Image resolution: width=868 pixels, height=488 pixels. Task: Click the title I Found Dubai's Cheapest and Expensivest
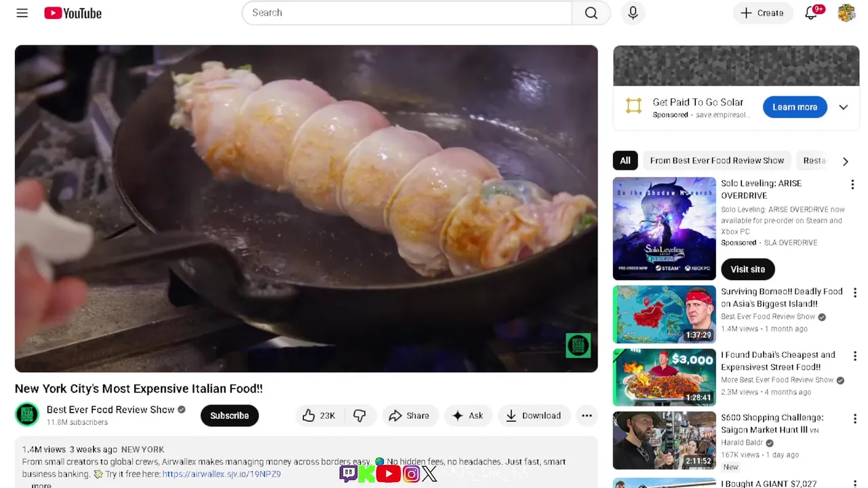[778, 361]
